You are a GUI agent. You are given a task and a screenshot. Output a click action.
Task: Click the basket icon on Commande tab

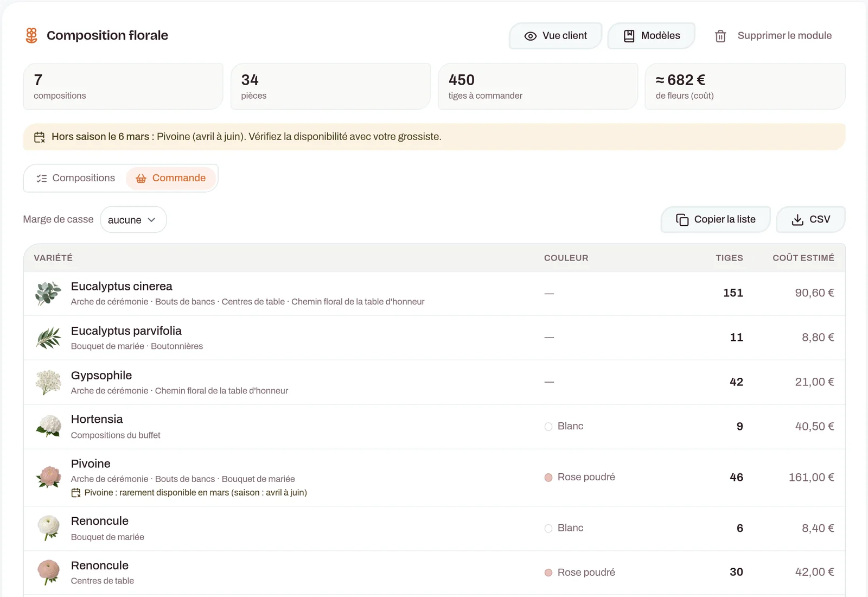point(141,179)
